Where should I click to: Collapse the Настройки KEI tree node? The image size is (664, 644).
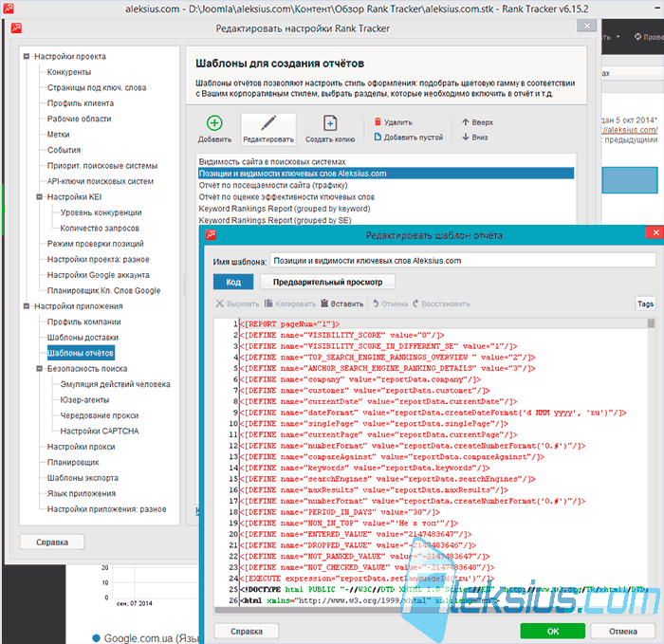pos(40,196)
